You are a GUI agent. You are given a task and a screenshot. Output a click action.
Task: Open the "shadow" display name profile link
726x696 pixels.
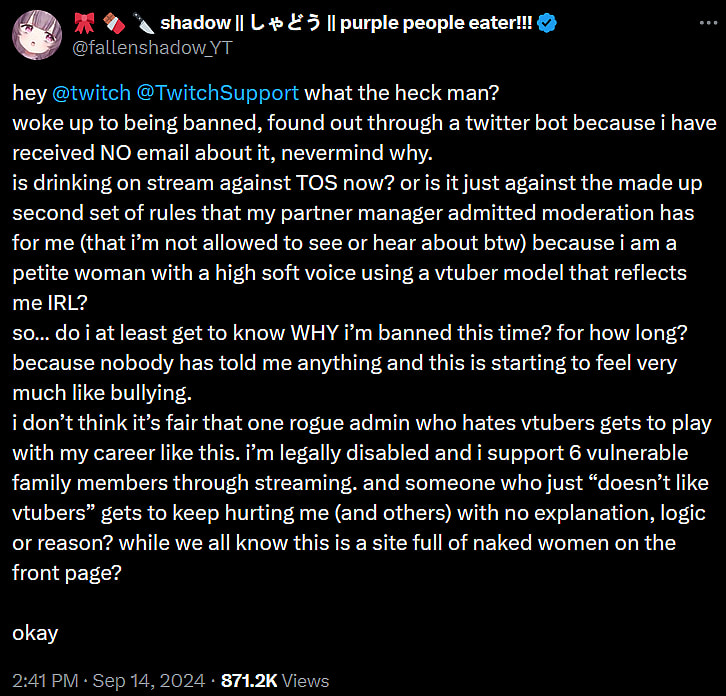(194, 23)
